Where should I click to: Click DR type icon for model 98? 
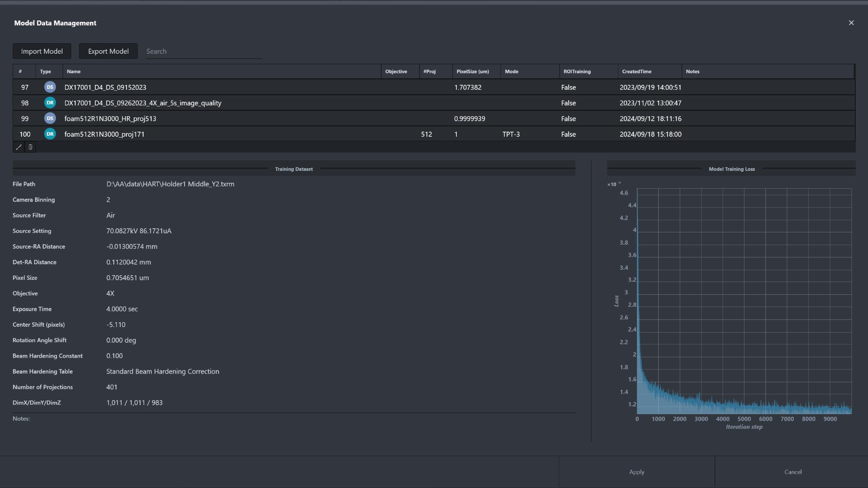[x=50, y=103]
